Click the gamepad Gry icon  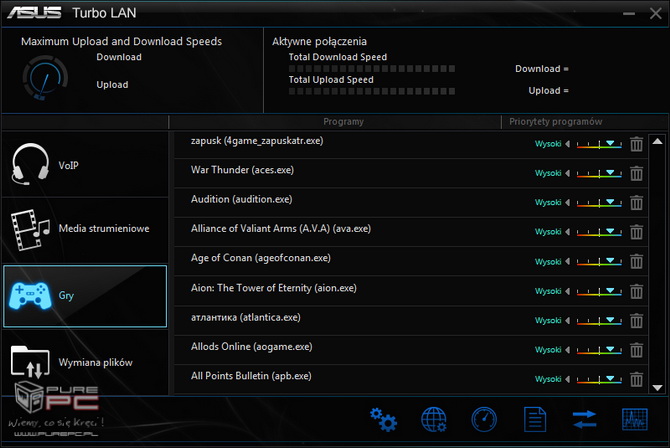click(30, 295)
